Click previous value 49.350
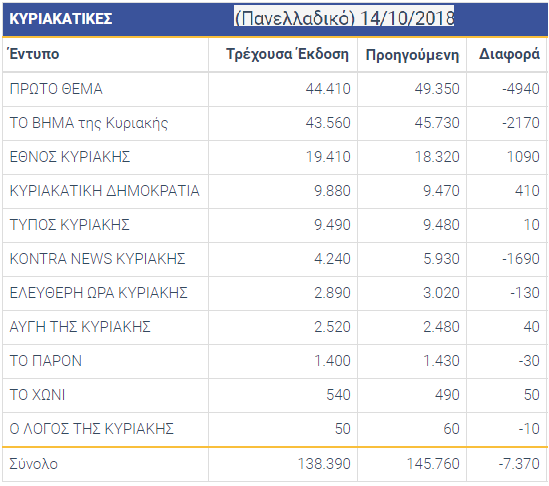 (x=437, y=89)
